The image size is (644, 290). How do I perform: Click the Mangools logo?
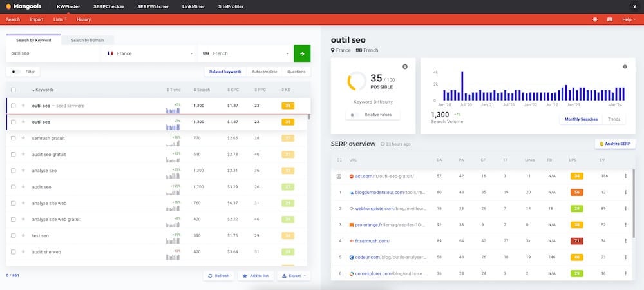(x=23, y=6)
